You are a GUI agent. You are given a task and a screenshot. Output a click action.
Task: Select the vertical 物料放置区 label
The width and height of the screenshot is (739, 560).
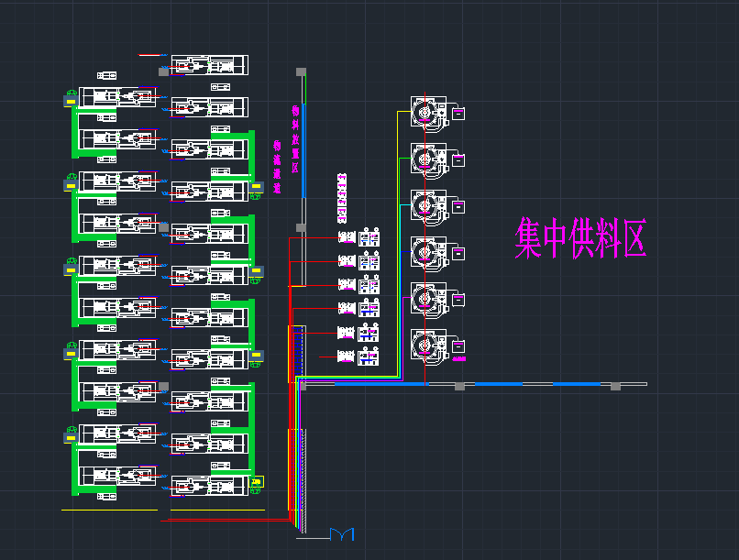[x=295, y=139]
